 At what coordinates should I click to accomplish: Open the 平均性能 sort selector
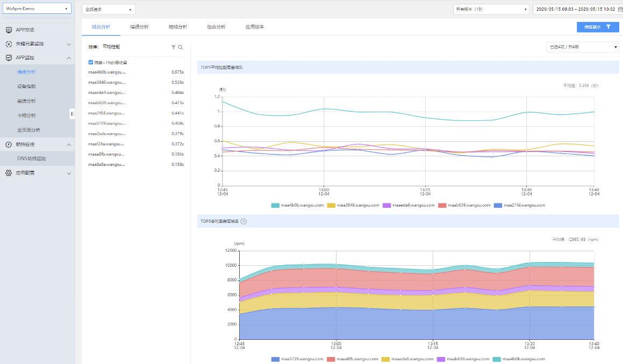point(111,47)
